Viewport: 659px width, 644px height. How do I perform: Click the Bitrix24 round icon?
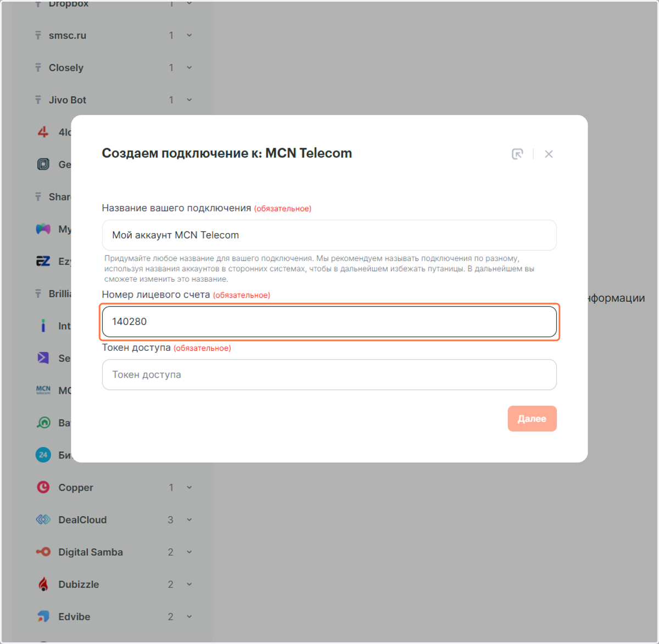[x=43, y=455]
